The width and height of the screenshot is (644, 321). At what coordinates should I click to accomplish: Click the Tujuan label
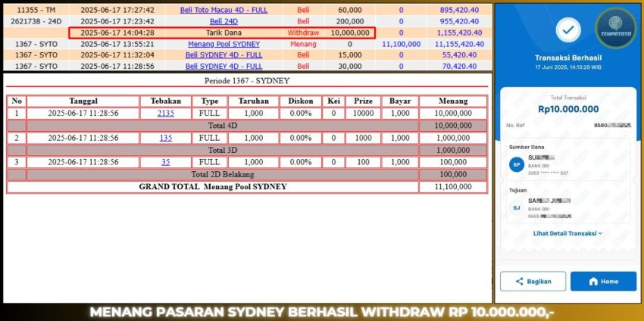pyautogui.click(x=518, y=190)
